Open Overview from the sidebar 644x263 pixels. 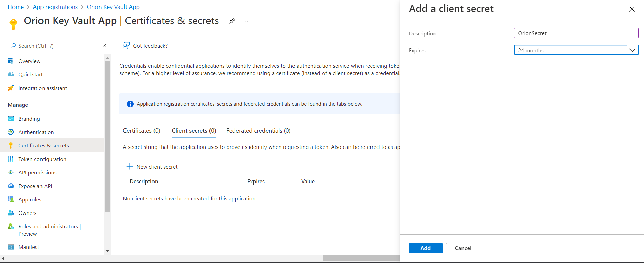coord(29,61)
